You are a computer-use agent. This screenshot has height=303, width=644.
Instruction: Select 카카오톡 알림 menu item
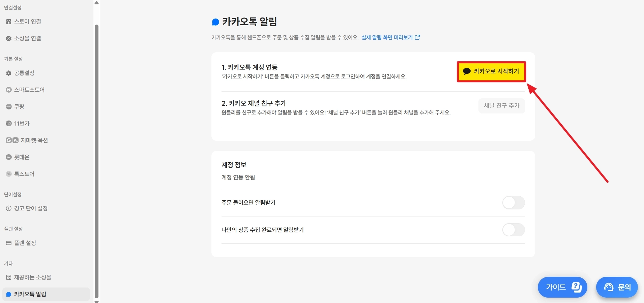pos(46,294)
